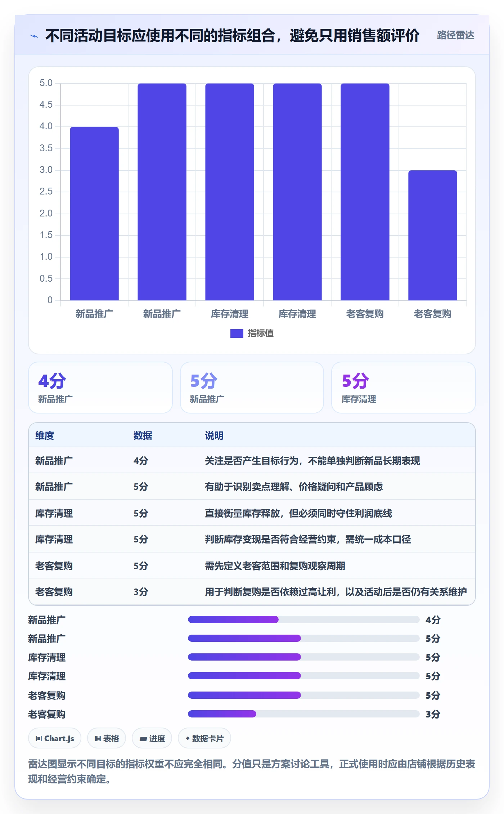Click text 用于判断复购是否依赖过高让利

(x=270, y=592)
